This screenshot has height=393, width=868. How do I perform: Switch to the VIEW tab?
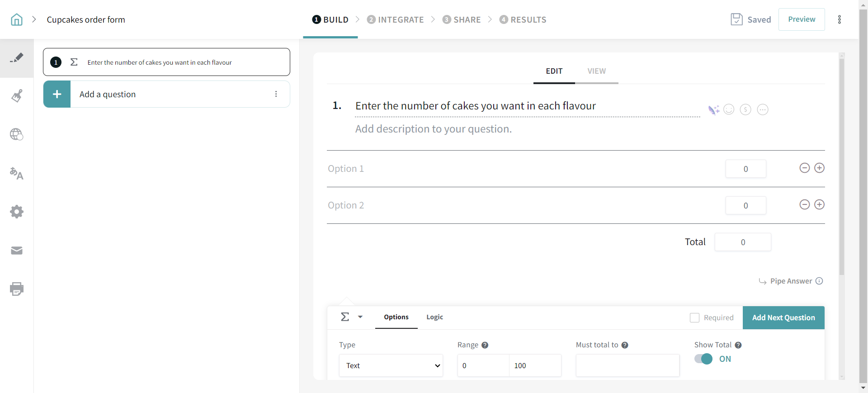tap(596, 71)
